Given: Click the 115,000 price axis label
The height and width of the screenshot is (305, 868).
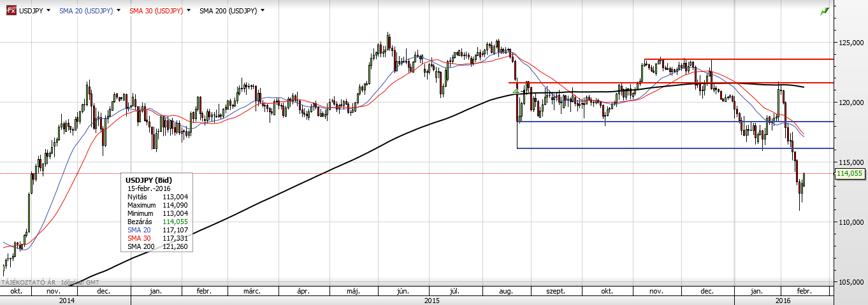Looking at the screenshot, I should (851, 162).
